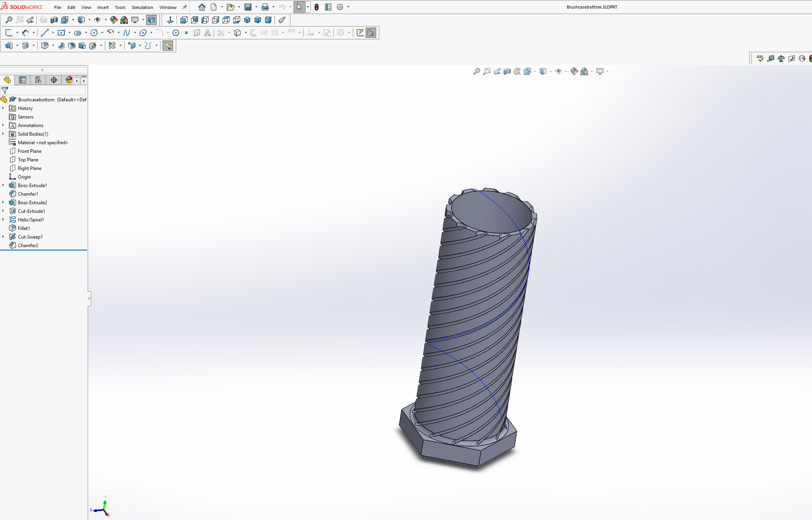812x520 pixels.
Task: Select the Trim Entities tool
Action: click(221, 33)
